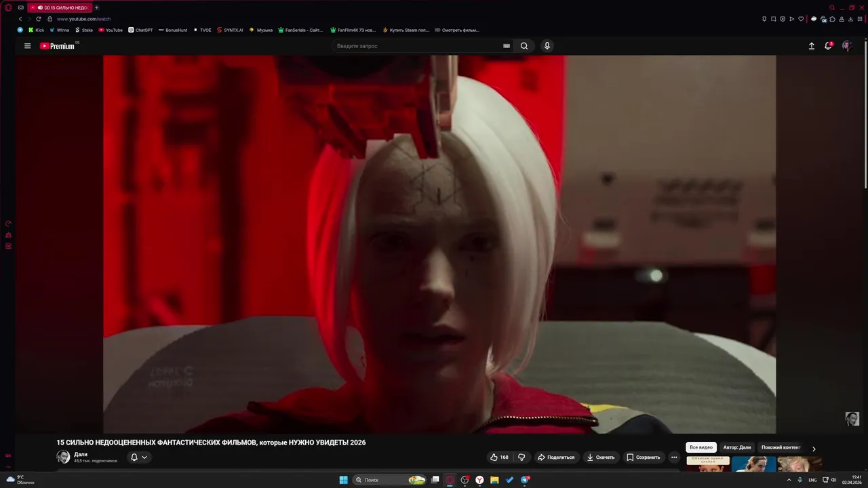Open the Windows Start menu

pyautogui.click(x=343, y=480)
